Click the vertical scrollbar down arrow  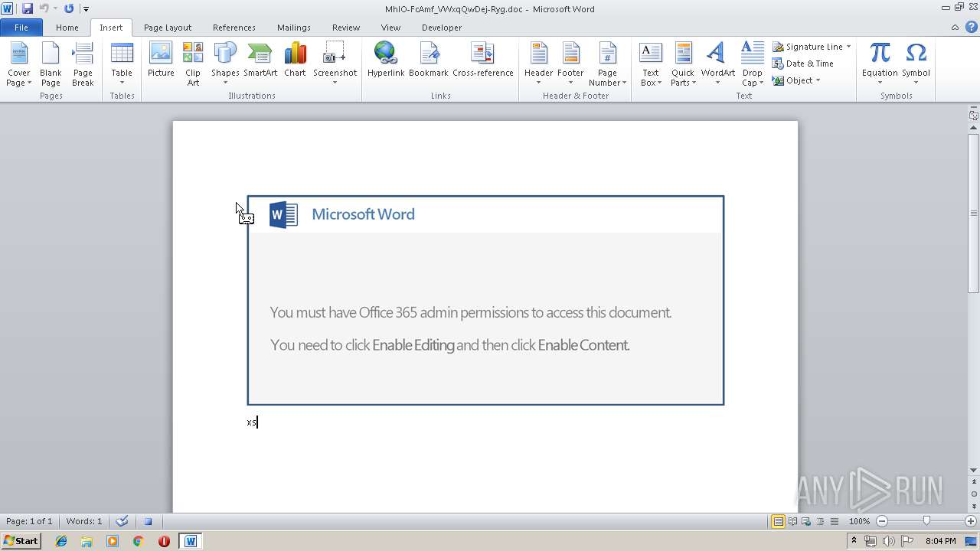tap(973, 470)
